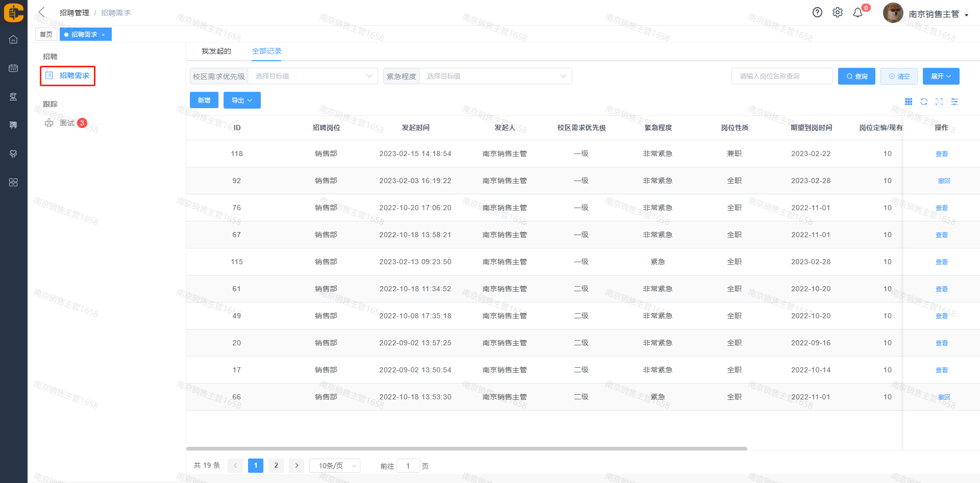Screen dimensions: 980x483
Task: Open the 10条/页 page size selector
Action: click(335, 466)
